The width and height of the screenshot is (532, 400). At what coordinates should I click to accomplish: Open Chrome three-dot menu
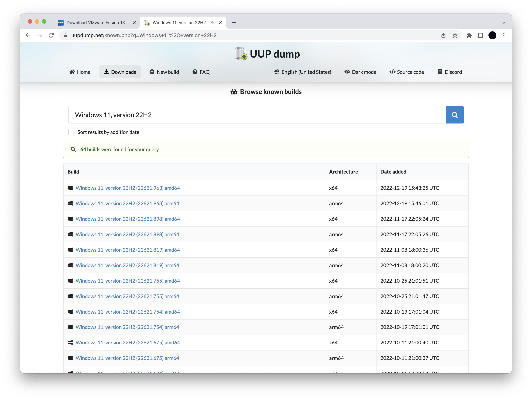click(504, 35)
